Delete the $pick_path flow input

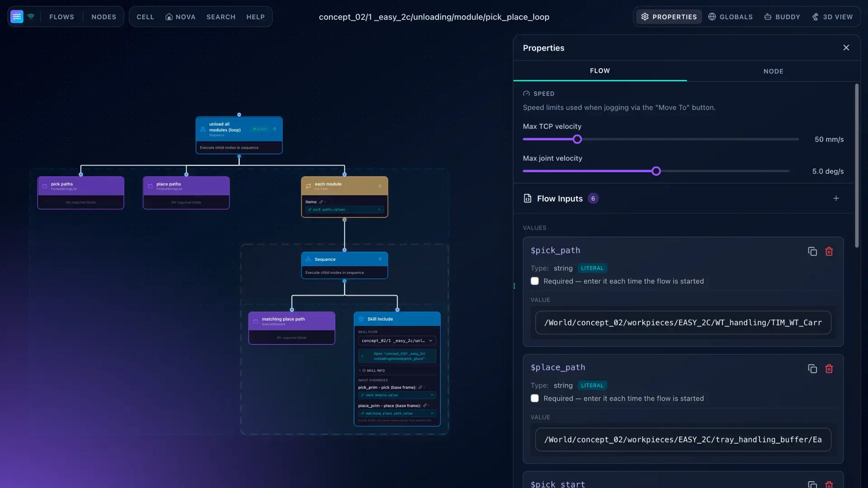[x=829, y=251]
